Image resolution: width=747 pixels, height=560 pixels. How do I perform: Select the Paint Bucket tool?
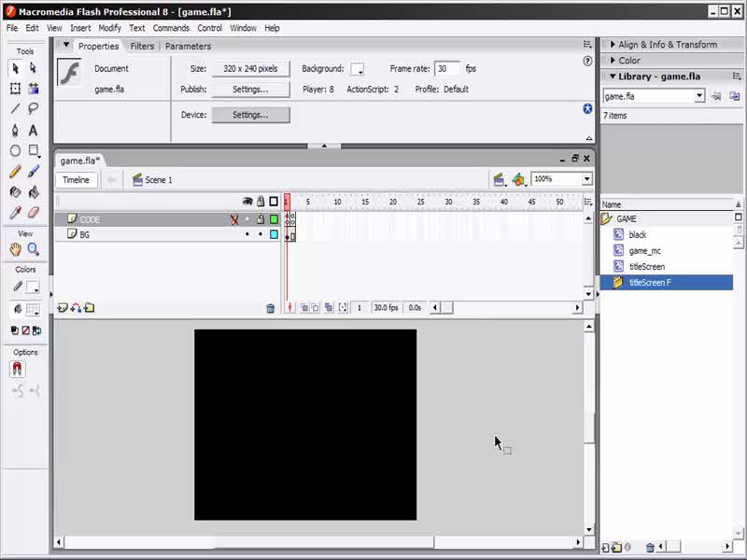pyautogui.click(x=34, y=192)
